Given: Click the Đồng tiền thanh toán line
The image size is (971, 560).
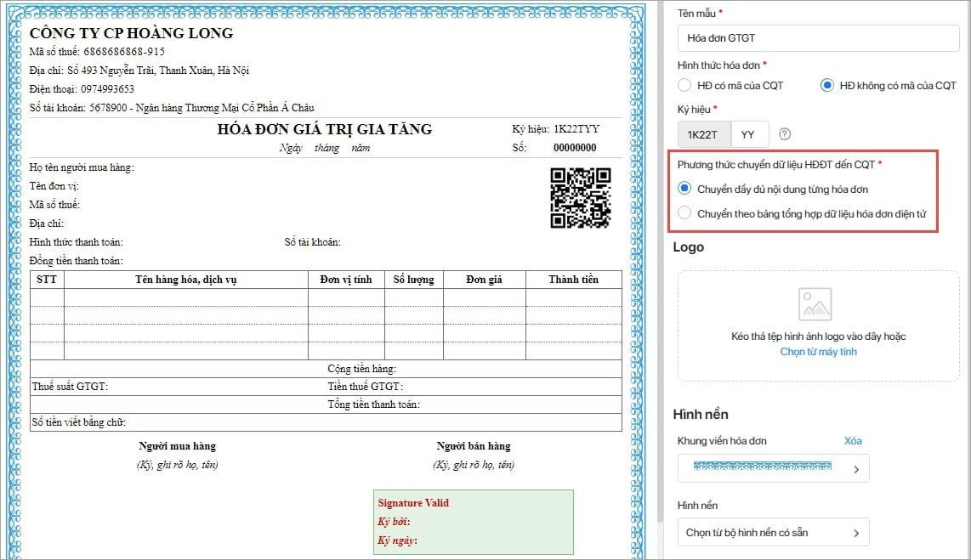Looking at the screenshot, I should (77, 261).
